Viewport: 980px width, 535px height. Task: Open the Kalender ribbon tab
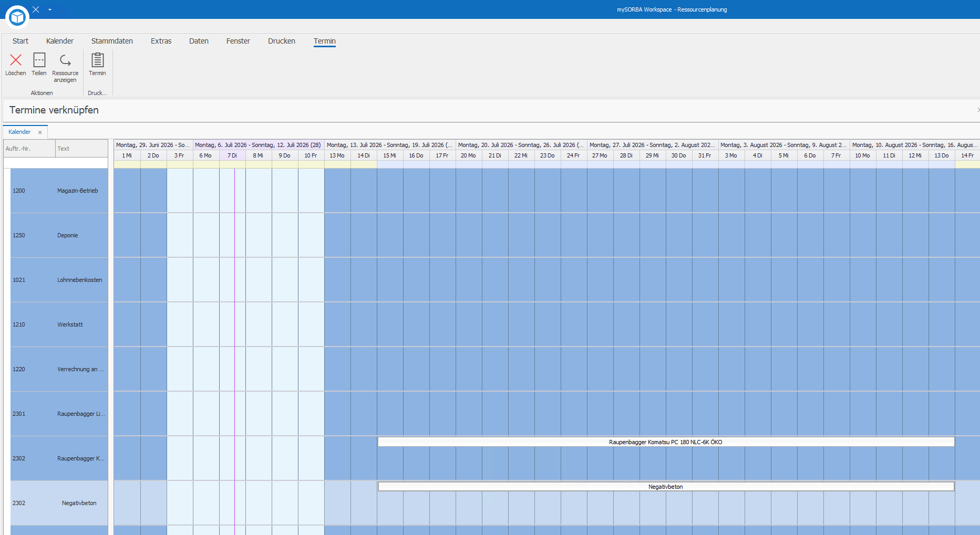tap(60, 41)
